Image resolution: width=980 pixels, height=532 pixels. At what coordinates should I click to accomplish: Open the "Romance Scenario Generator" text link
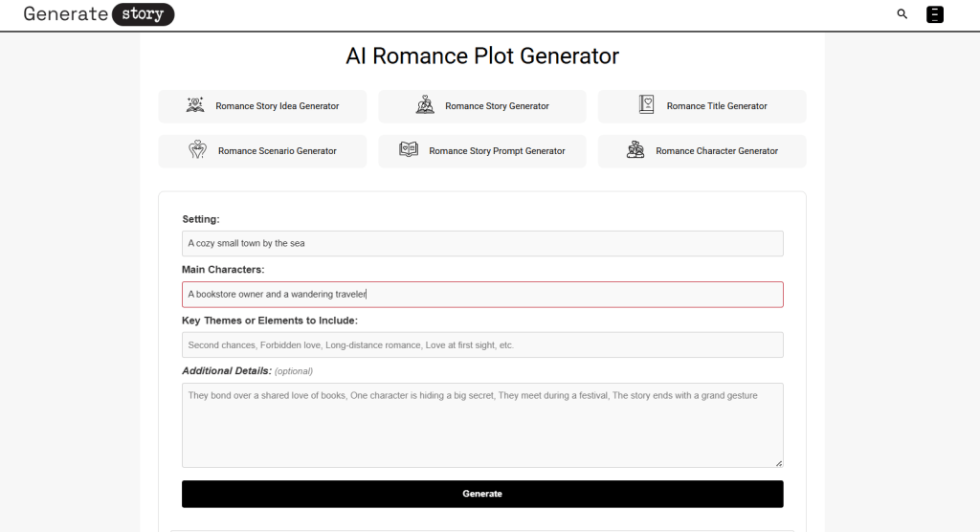pos(277,151)
